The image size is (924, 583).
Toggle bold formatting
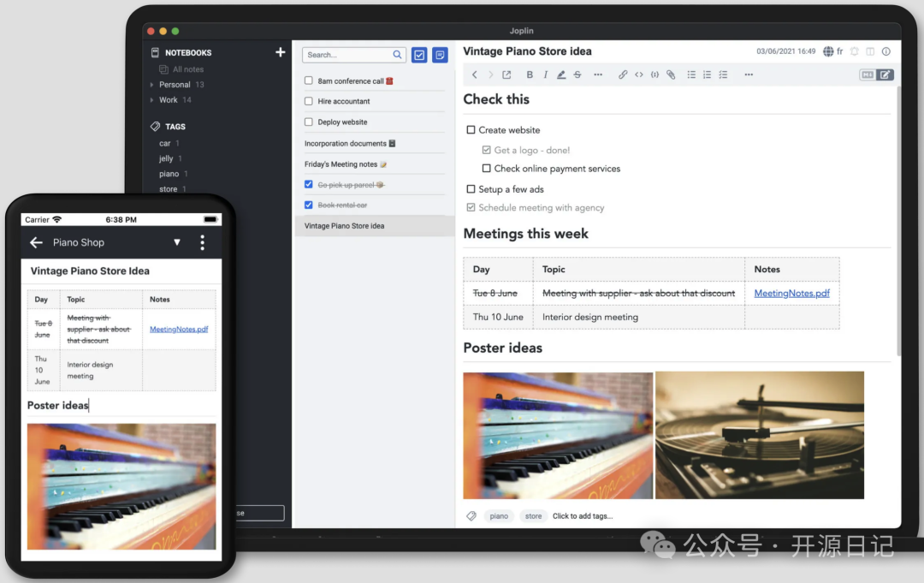[530, 74]
